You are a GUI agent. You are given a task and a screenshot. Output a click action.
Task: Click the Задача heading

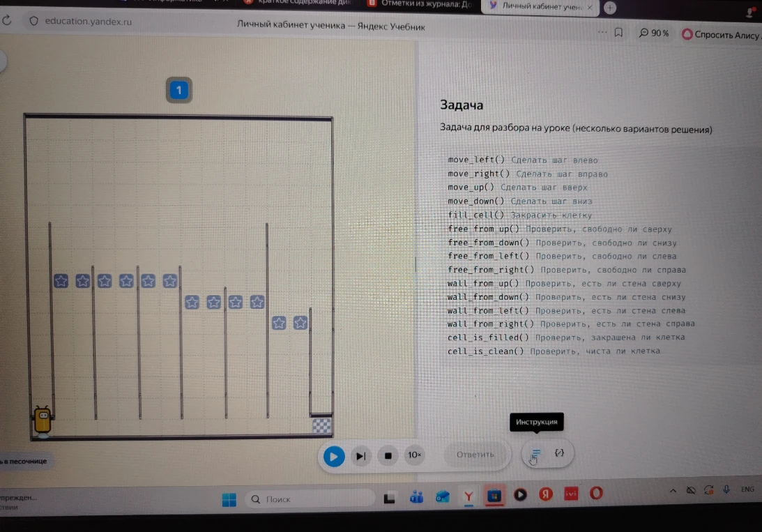coord(462,105)
